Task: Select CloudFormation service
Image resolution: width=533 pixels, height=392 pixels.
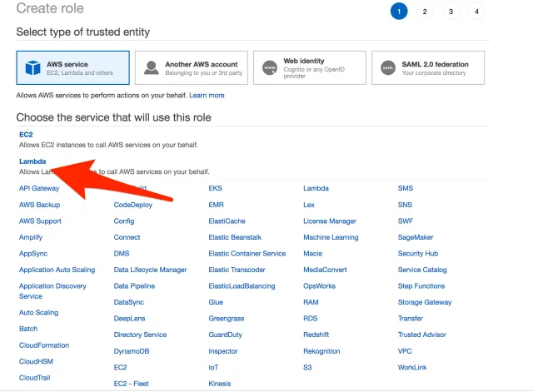Action: 44,345
